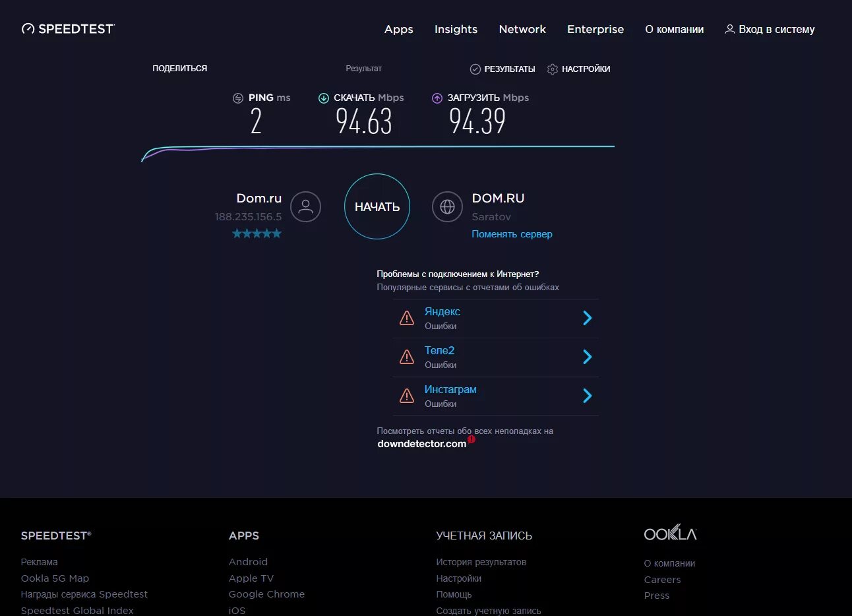The height and width of the screenshot is (616, 852).
Task: Click the Ookla logo in footer
Action: click(x=670, y=534)
